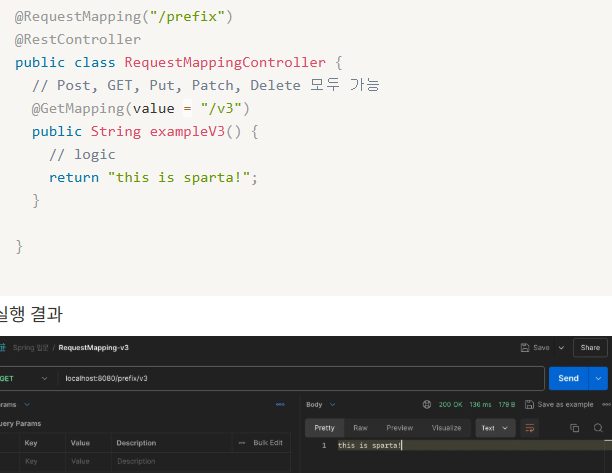Click the Key column header

pos(31,443)
